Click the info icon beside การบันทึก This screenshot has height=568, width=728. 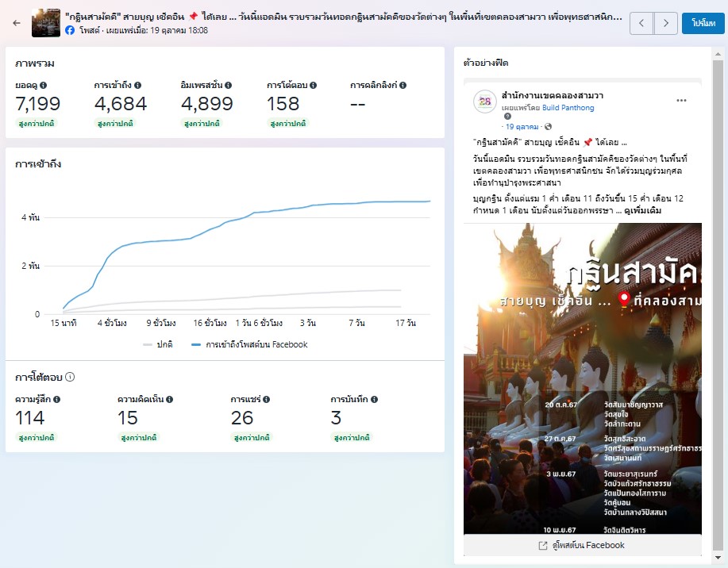tap(374, 400)
